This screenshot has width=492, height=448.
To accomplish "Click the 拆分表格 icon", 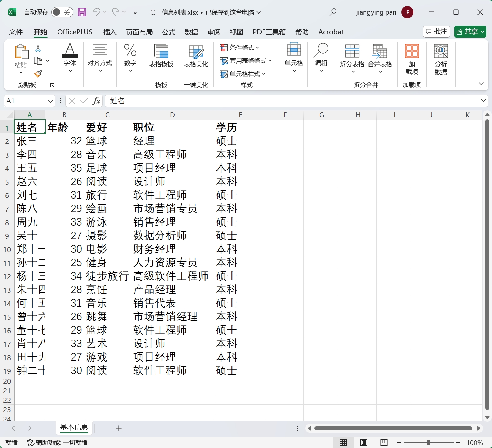I will pos(352,57).
